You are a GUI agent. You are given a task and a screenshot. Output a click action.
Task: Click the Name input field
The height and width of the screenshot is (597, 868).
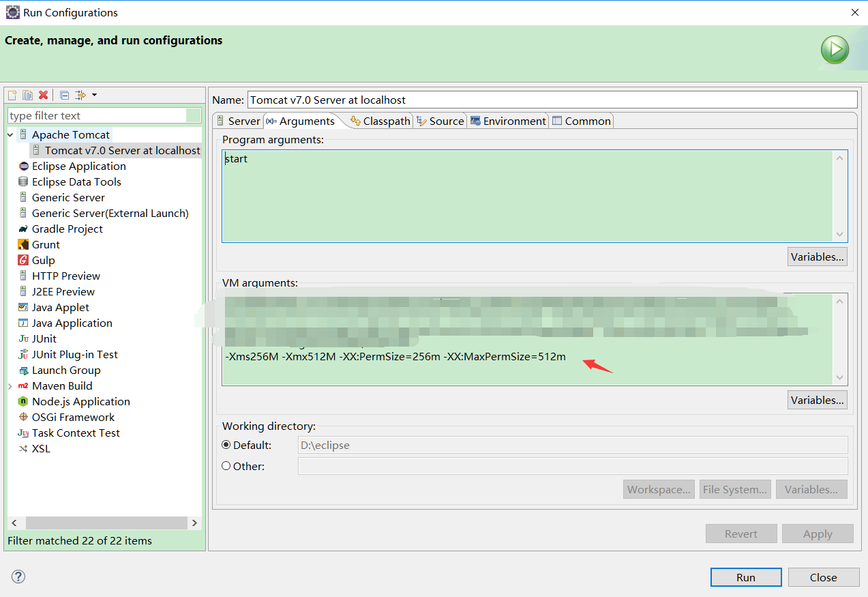coord(552,100)
